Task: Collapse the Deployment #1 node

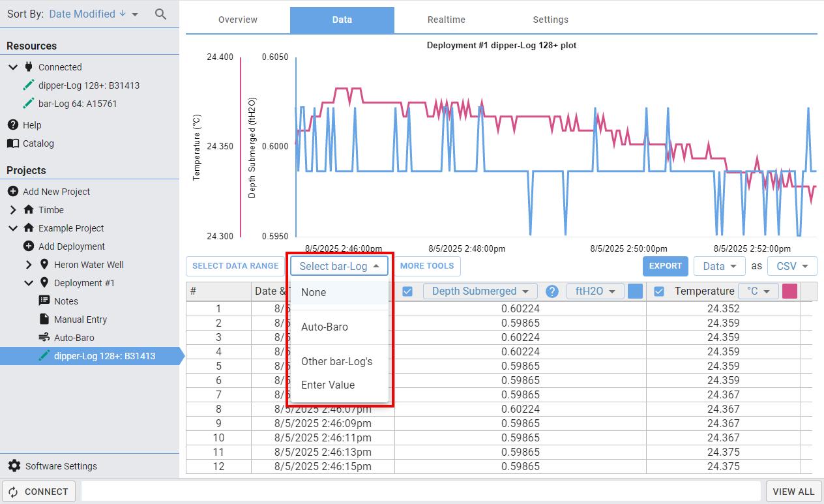Action: click(x=29, y=282)
